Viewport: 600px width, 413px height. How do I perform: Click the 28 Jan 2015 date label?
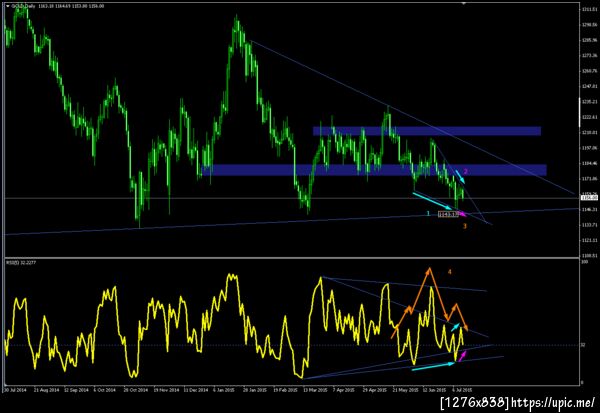pyautogui.click(x=256, y=390)
